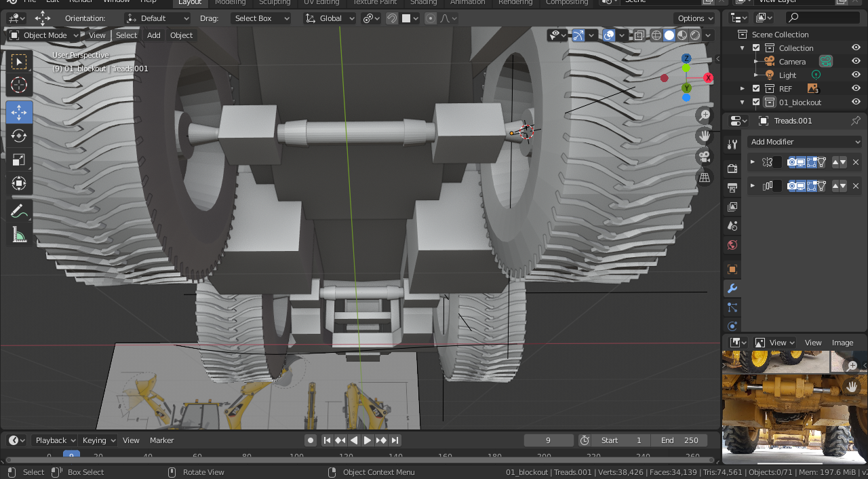Hide Light with its eye icon
This screenshot has width=868, height=479.
856,75
